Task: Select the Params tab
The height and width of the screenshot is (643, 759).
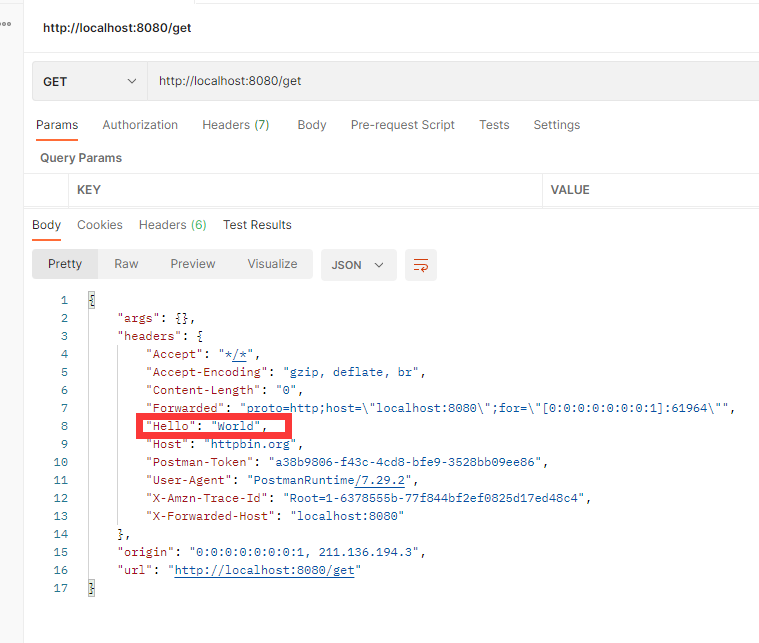Action: 57,125
